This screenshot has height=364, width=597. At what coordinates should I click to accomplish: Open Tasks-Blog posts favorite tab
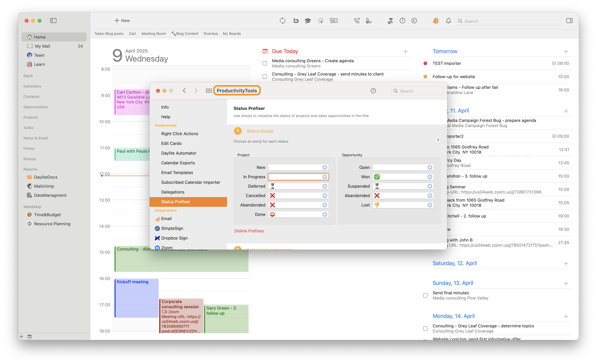pos(109,34)
